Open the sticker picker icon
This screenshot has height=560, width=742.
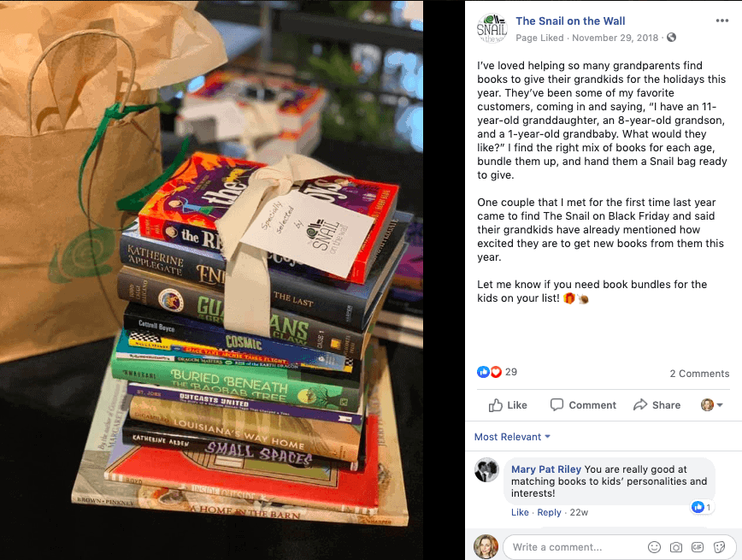(x=719, y=547)
